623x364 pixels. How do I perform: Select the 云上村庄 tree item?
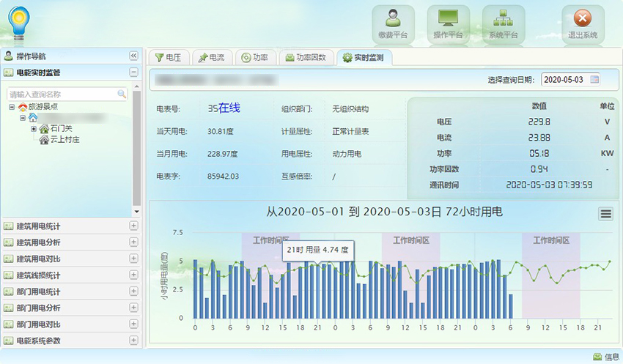[x=64, y=139]
